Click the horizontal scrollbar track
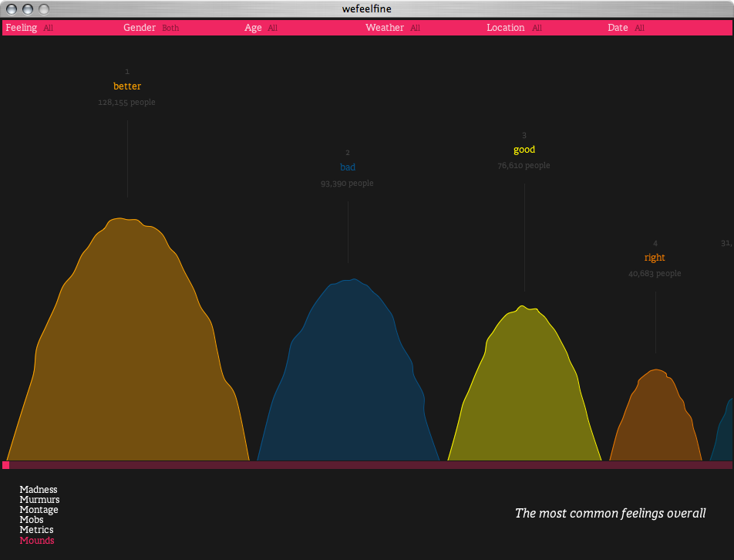The height and width of the screenshot is (560, 734). [x=370, y=465]
